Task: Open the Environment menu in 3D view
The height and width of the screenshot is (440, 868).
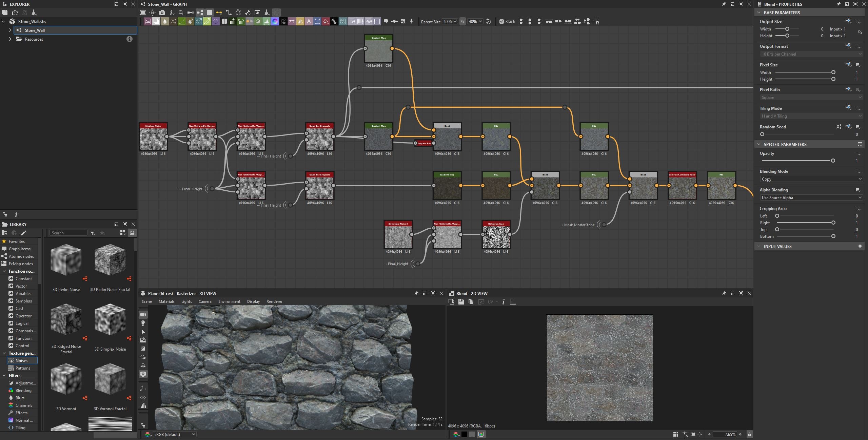Action: click(x=229, y=301)
